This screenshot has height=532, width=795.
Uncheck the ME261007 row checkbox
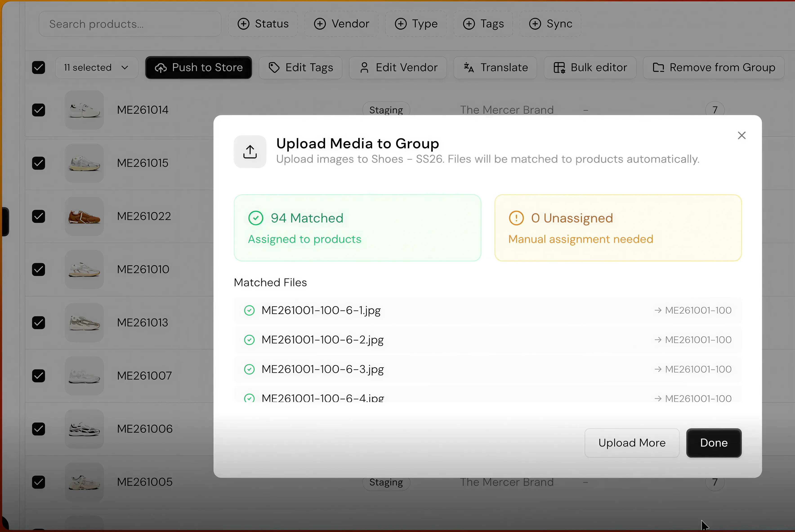38,376
